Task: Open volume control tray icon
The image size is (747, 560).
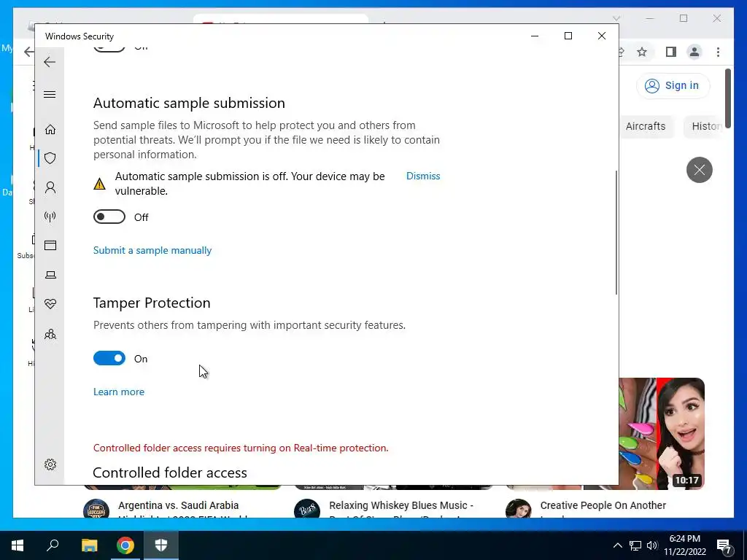Action: (x=652, y=545)
